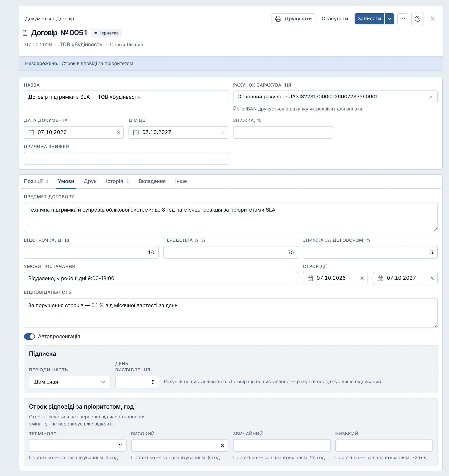Open calendar for Строк дії end date
This screenshot has width=449, height=476.
(380, 278)
